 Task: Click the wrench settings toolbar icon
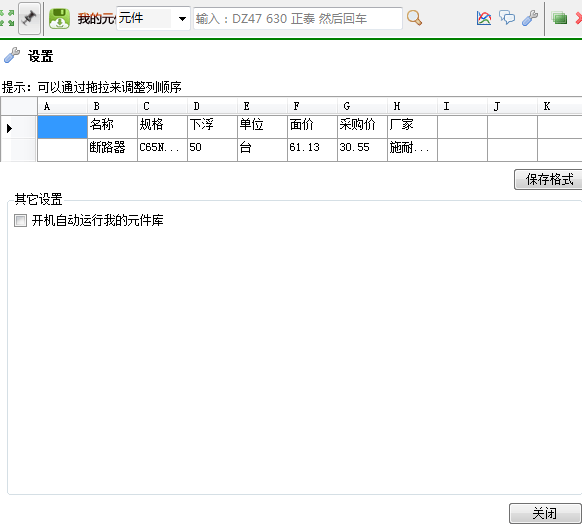click(530, 18)
